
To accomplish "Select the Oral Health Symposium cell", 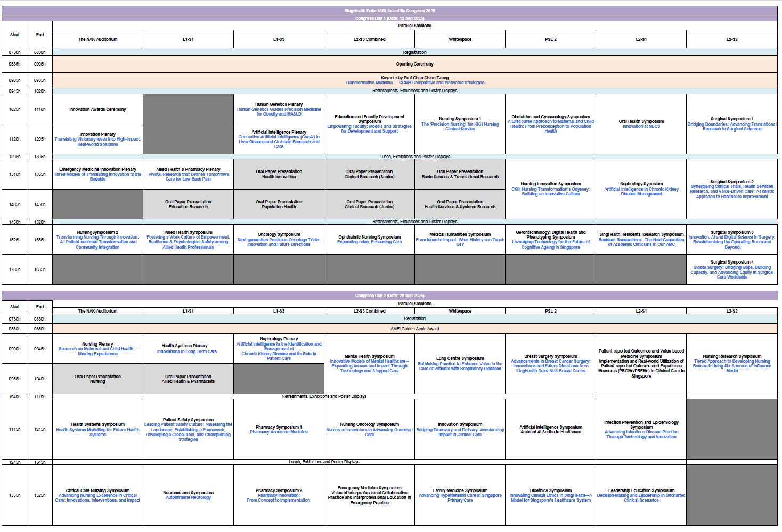I will pyautogui.click(x=641, y=124).
